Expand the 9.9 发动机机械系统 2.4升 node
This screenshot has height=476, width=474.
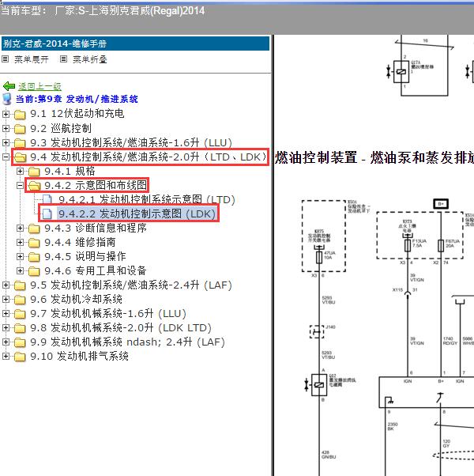(x=6, y=342)
